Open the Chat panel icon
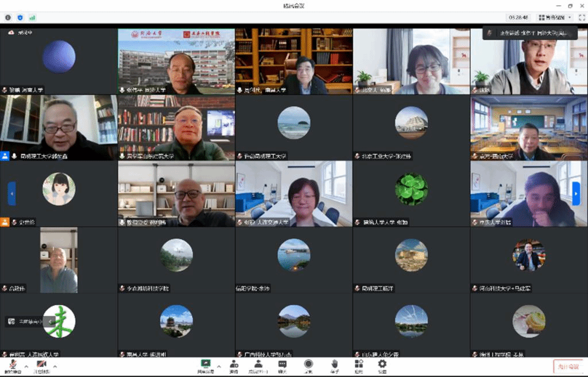This screenshot has width=588, height=377. (283, 364)
